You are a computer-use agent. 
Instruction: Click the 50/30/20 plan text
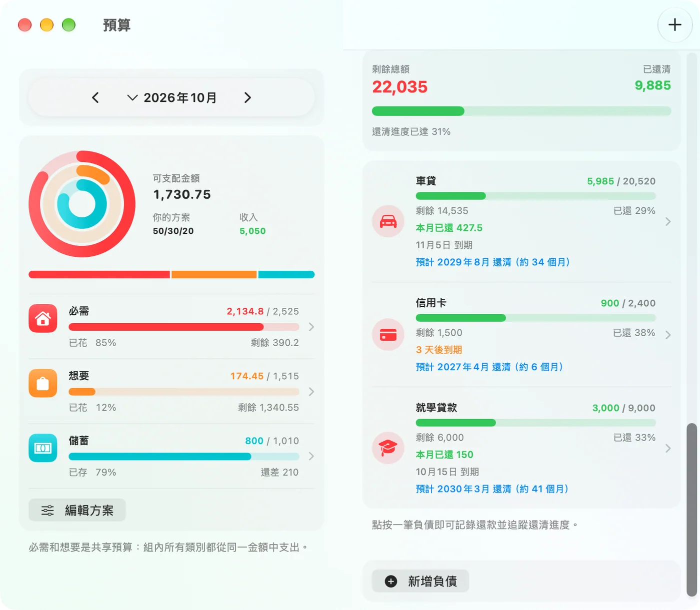click(173, 231)
